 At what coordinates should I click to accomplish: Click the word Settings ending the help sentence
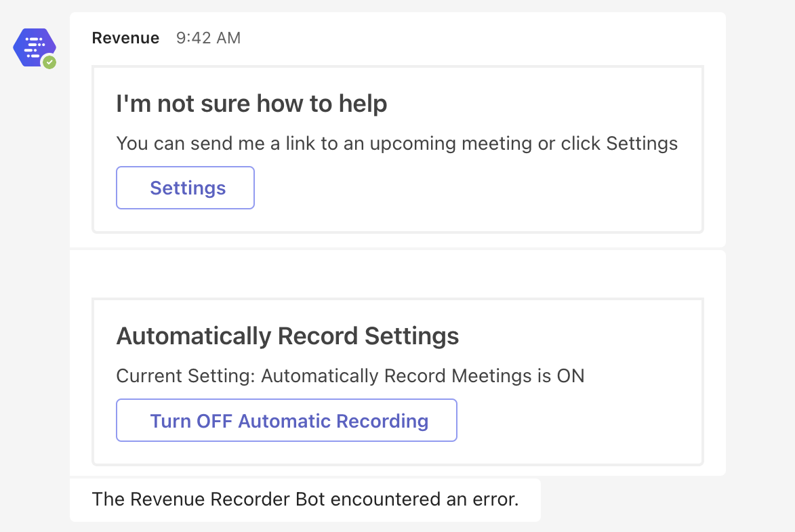(x=642, y=144)
